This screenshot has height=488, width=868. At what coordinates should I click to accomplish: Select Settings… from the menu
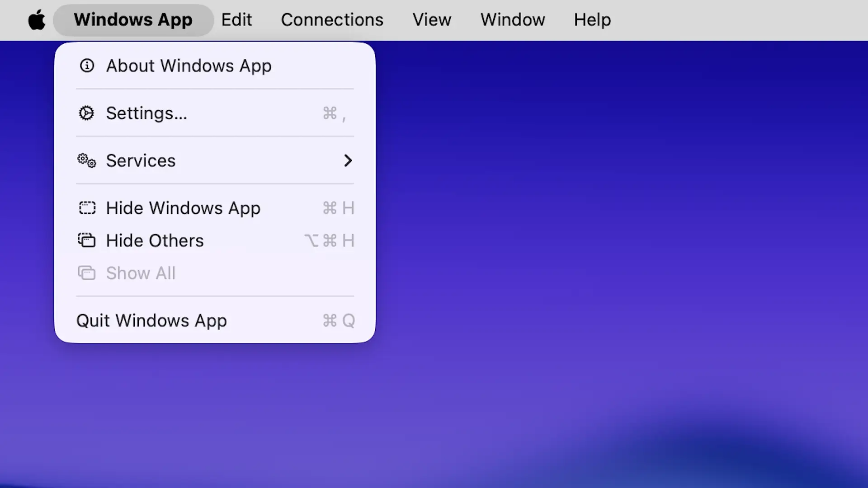[x=146, y=113]
